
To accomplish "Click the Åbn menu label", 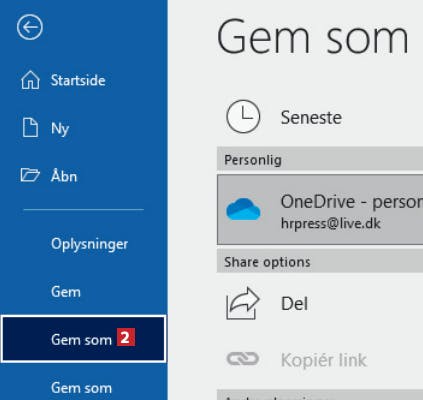I will pyautogui.click(x=64, y=174).
